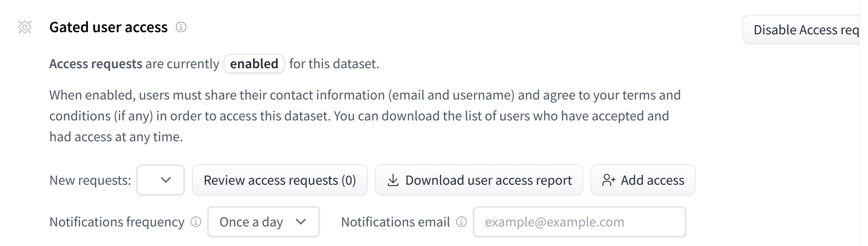Open the Once a day frequency dropdown
The width and height of the screenshot is (868, 246).
[x=263, y=222]
